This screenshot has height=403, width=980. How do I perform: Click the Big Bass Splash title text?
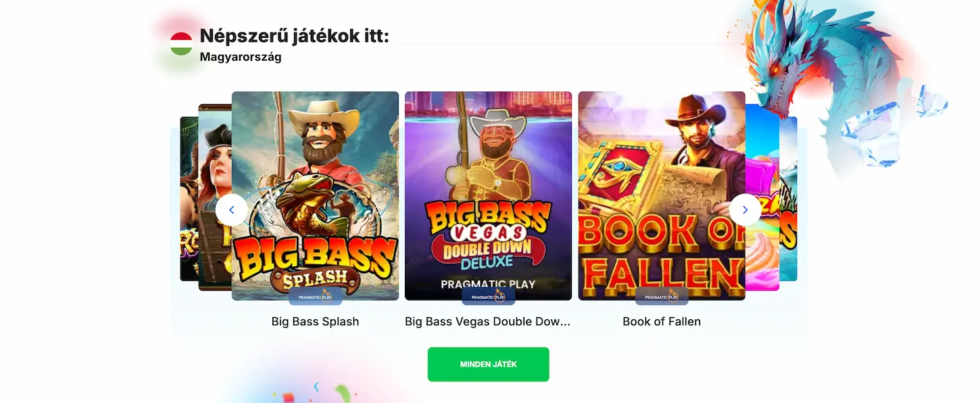(315, 322)
